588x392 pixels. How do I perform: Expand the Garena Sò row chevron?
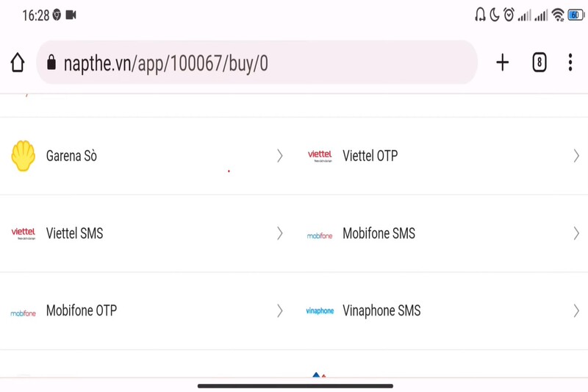tap(279, 156)
